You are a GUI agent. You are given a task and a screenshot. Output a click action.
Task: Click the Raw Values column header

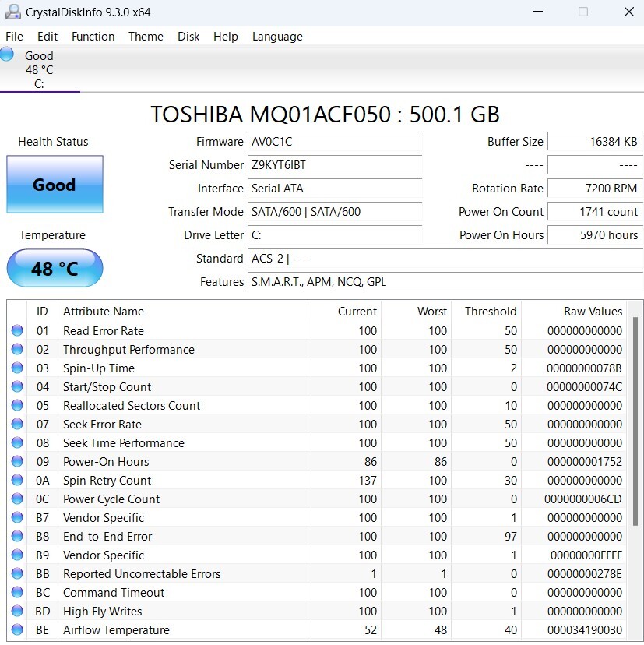596,311
